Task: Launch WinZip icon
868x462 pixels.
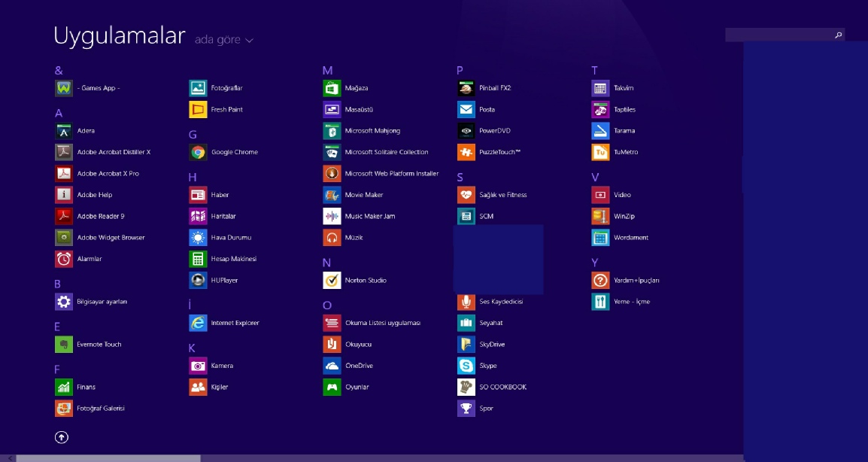Action: pyautogui.click(x=601, y=216)
